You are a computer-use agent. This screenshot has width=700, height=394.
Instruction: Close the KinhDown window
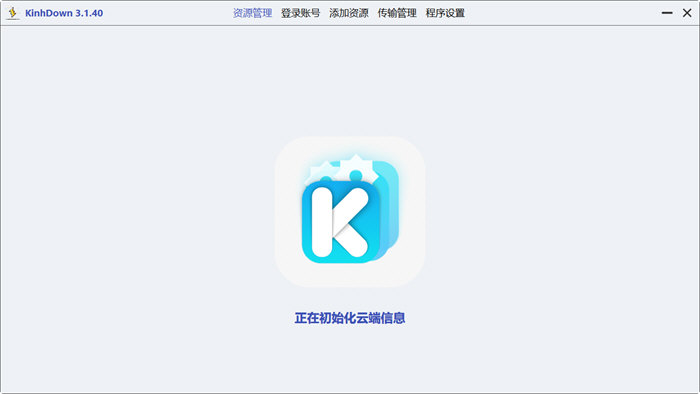[x=687, y=13]
